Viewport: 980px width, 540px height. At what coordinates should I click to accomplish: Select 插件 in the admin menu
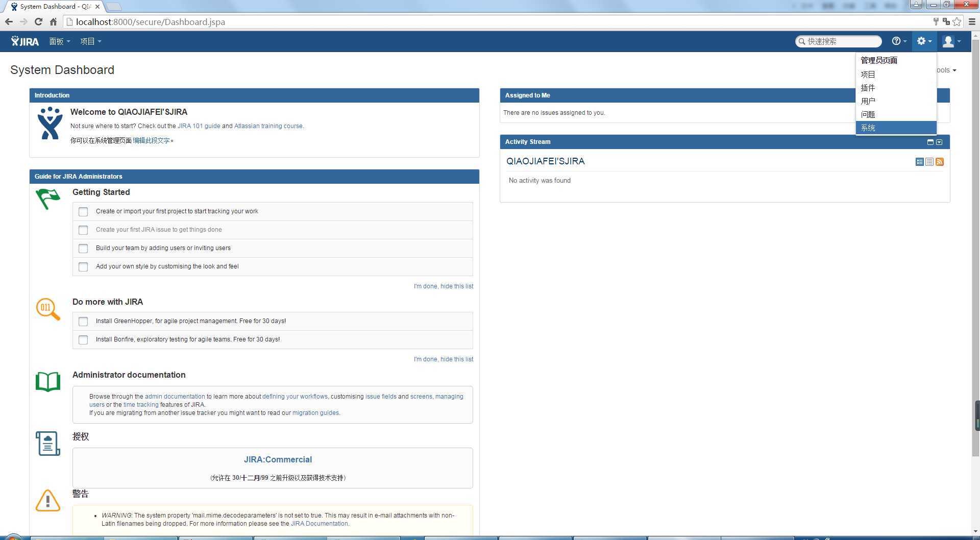(896, 88)
